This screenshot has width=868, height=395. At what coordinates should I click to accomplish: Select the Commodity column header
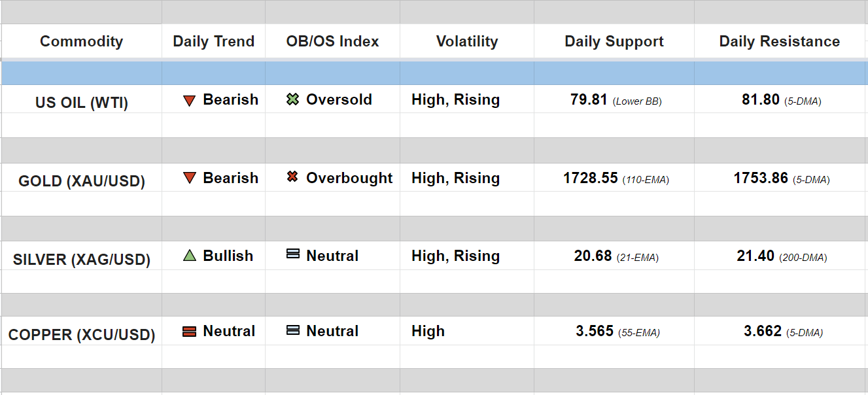[x=81, y=41]
